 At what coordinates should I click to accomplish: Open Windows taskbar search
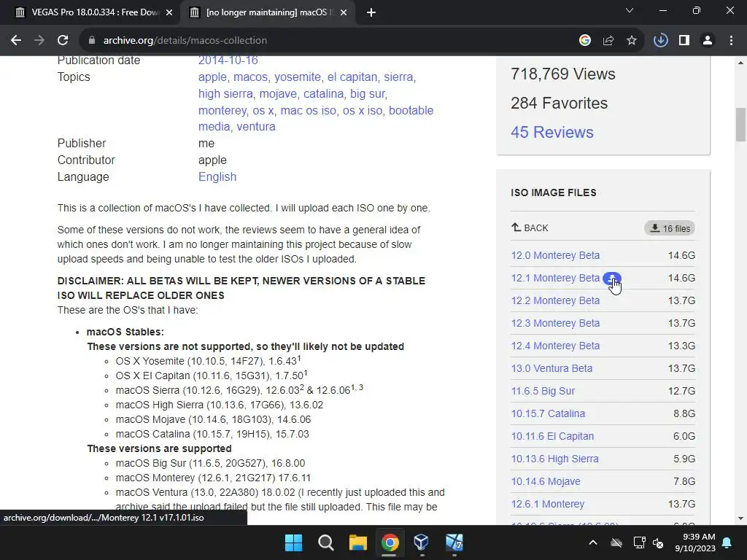pos(326,542)
